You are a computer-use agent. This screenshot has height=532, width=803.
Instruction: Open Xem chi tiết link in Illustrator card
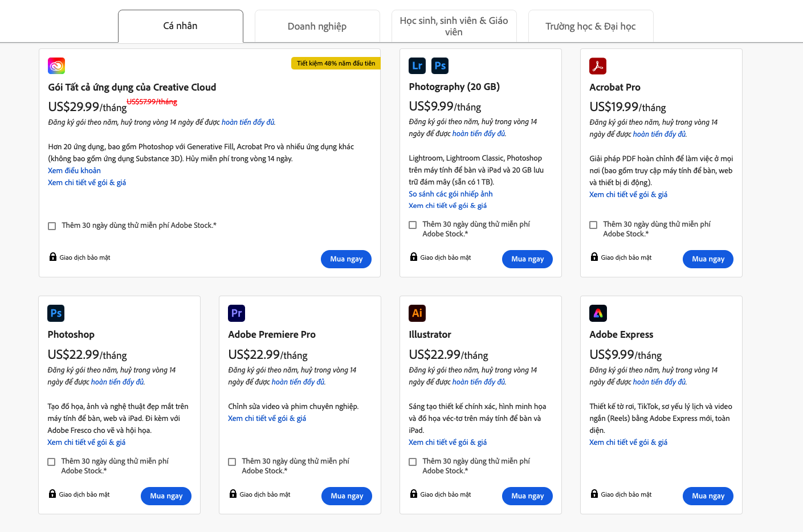click(448, 443)
